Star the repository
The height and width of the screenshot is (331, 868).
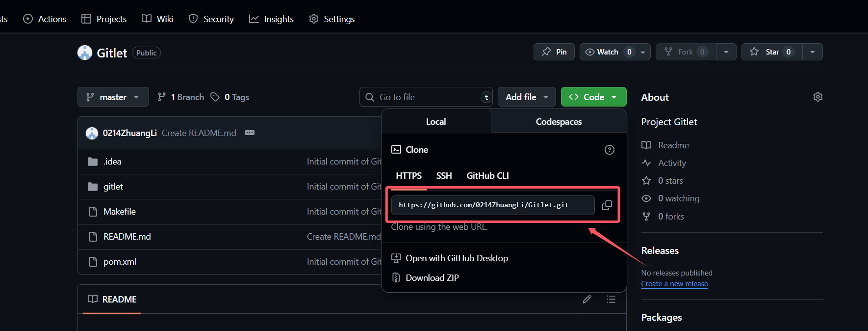(x=772, y=52)
